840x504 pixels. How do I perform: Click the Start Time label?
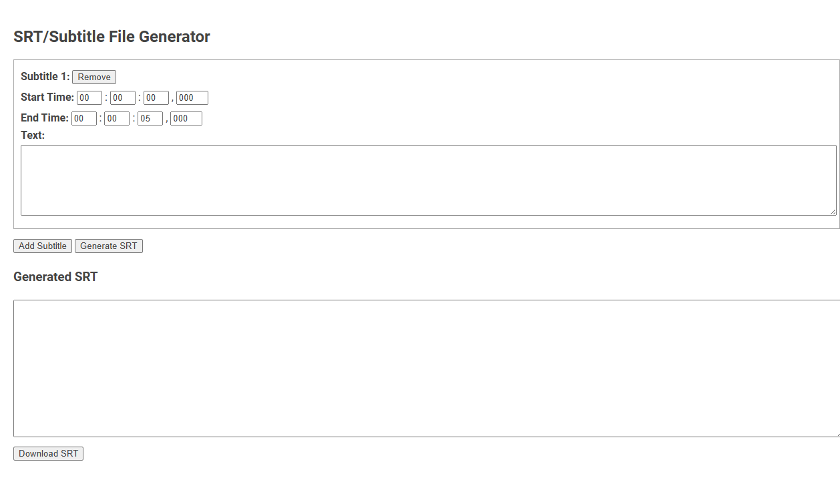click(x=47, y=97)
